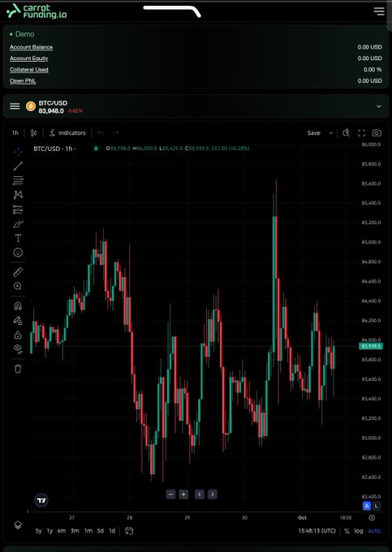Click the current price label on price axis

371,347
